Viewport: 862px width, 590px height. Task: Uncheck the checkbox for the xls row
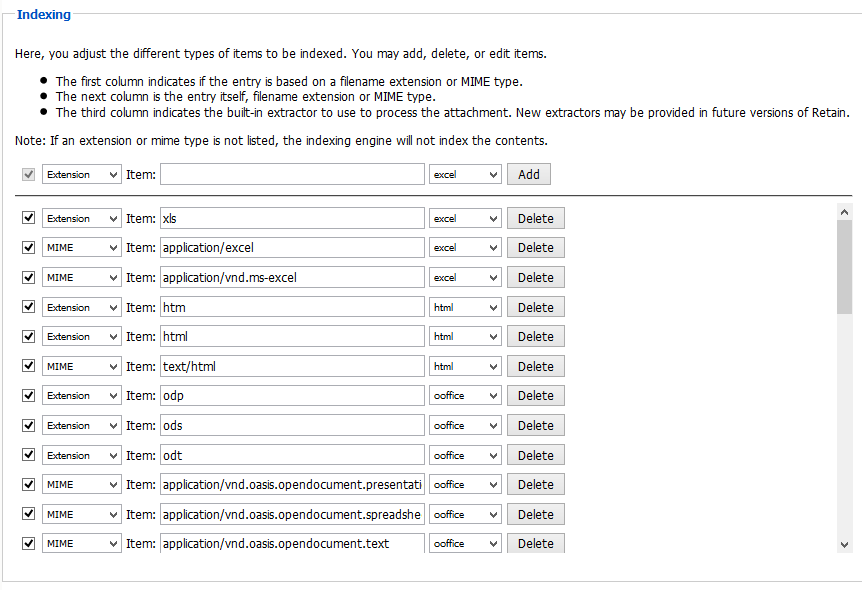pos(28,218)
